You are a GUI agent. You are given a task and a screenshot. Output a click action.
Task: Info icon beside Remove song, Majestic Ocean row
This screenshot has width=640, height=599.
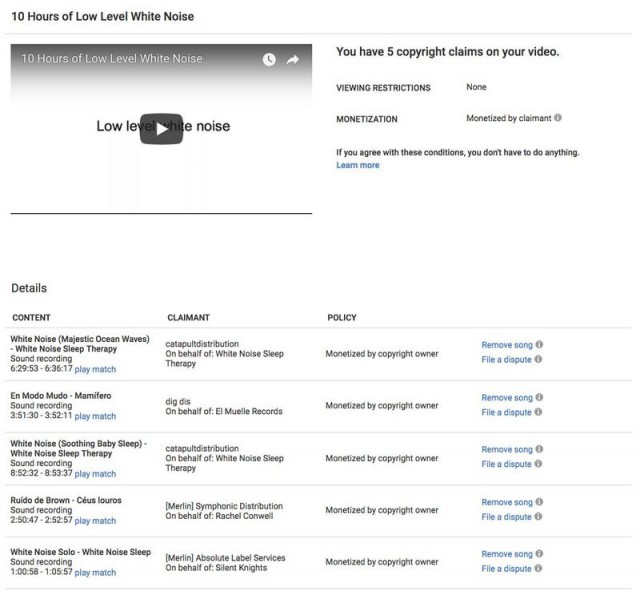pyautogui.click(x=539, y=344)
